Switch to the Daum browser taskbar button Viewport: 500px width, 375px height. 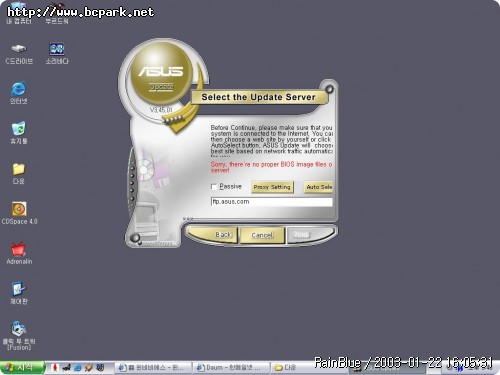[231, 368]
